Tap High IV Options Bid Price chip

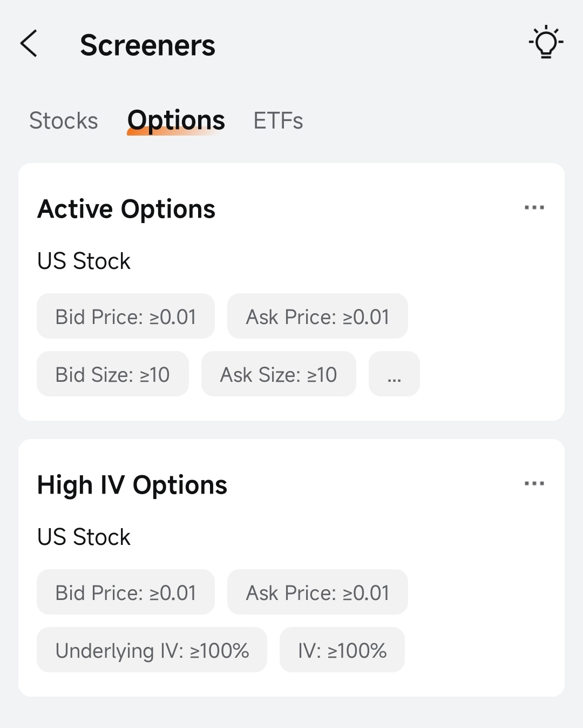[126, 592]
